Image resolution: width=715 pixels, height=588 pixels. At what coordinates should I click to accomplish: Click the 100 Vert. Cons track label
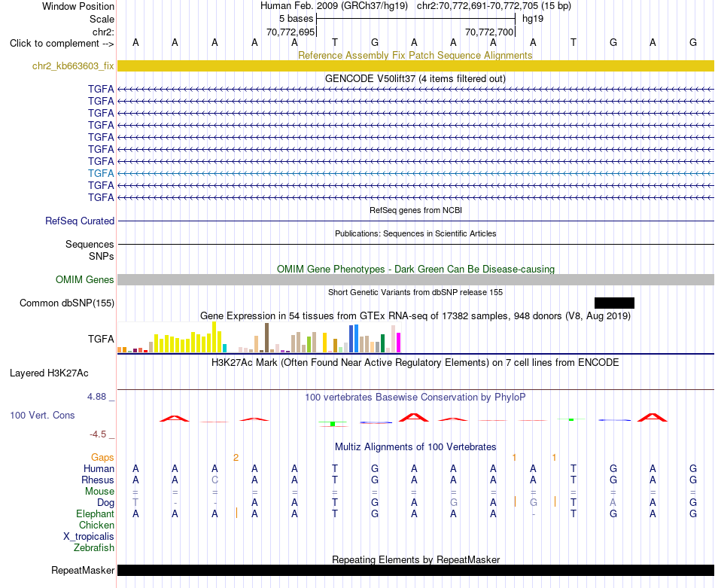click(x=42, y=415)
